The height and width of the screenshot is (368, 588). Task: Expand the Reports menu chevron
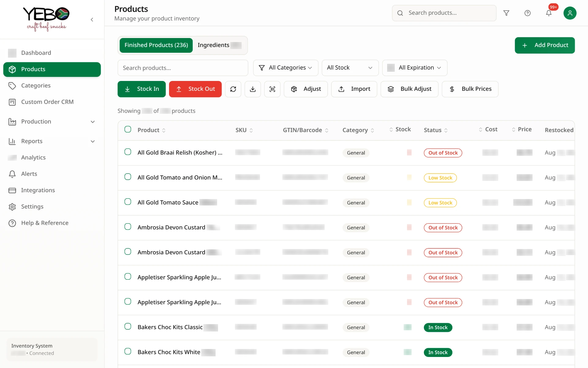point(93,141)
